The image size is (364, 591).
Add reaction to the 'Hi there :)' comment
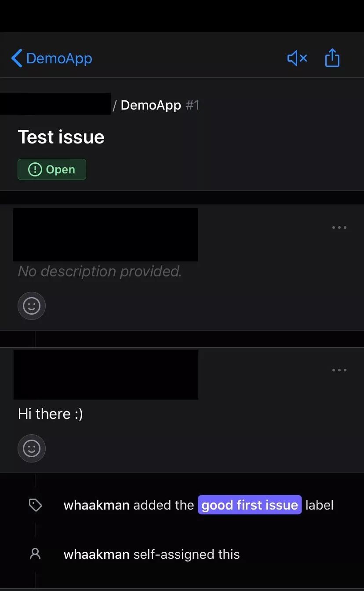point(32,448)
